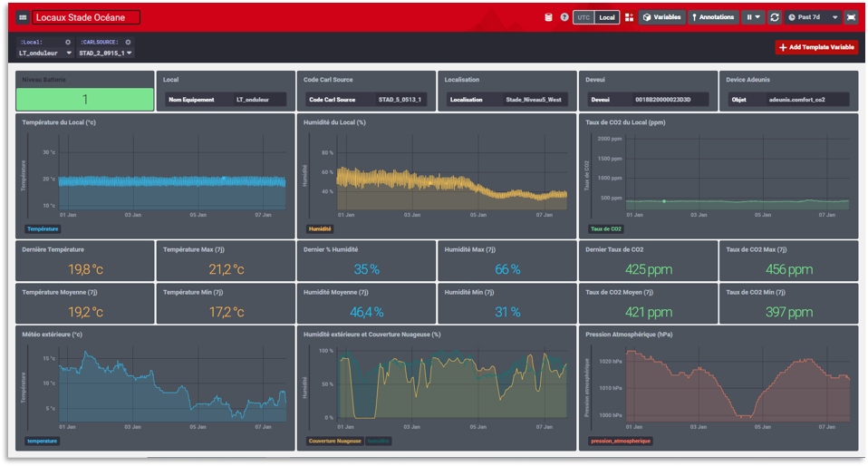The image size is (868, 466).
Task: Click the database source indicator icon
Action: [x=548, y=17]
